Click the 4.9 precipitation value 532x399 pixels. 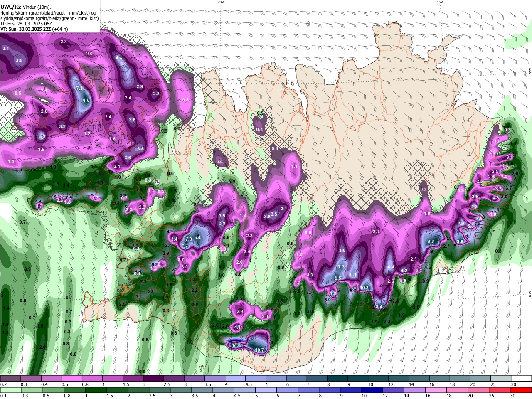(x=123, y=64)
